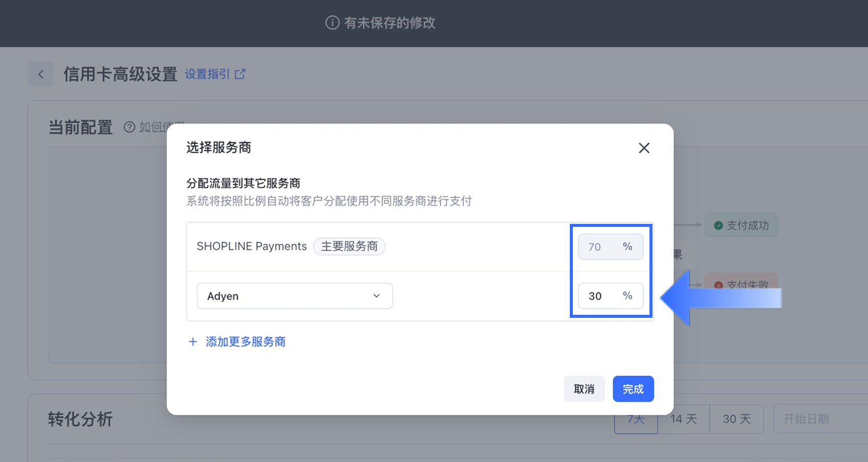
Task: Click the external link icon beside 设置指引
Action: pos(240,74)
